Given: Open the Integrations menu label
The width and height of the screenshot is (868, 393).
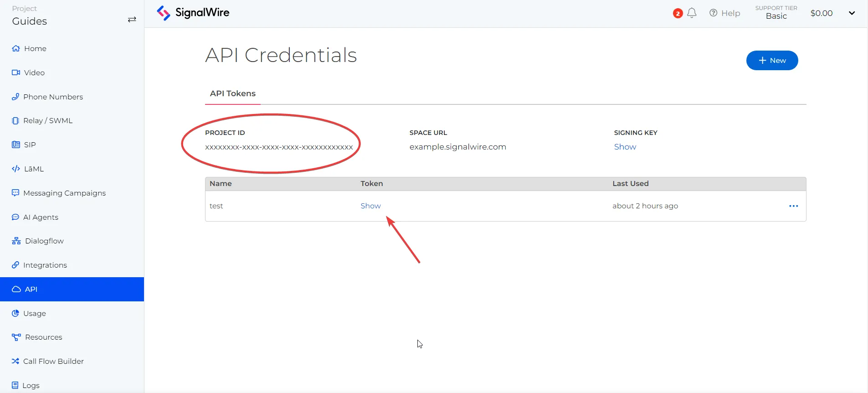Looking at the screenshot, I should coord(45,265).
